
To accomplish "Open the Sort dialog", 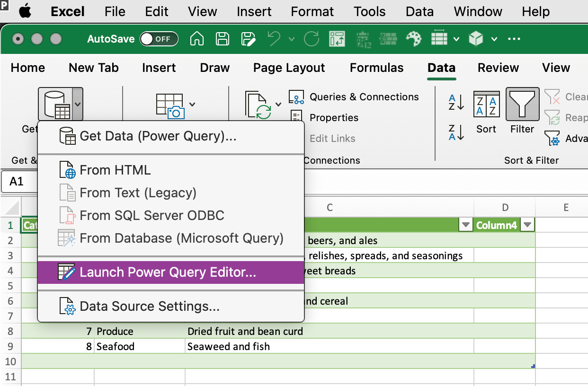I will coord(486,113).
